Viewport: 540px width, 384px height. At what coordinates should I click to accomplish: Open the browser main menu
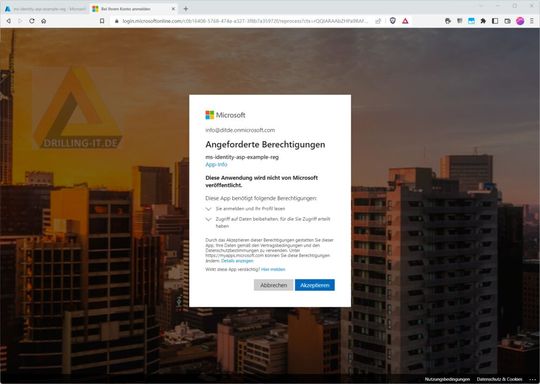(x=532, y=21)
